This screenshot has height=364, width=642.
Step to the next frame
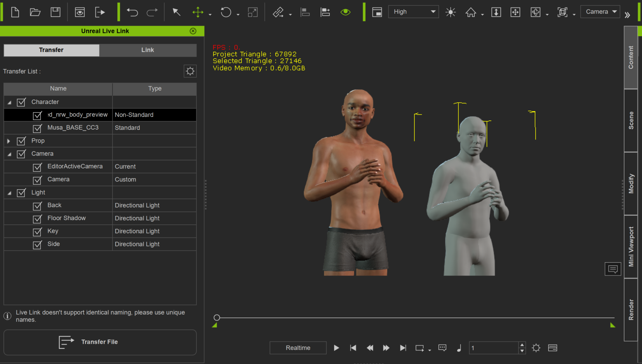click(x=386, y=348)
